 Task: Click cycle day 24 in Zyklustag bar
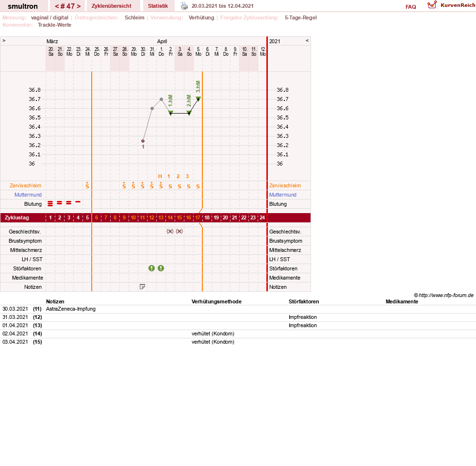(x=263, y=217)
